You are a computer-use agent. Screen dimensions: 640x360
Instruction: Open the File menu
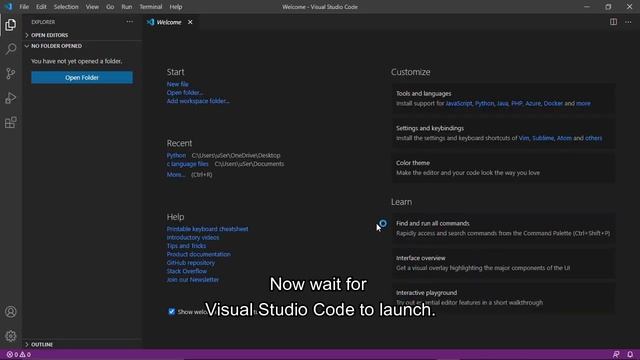pyautogui.click(x=24, y=7)
